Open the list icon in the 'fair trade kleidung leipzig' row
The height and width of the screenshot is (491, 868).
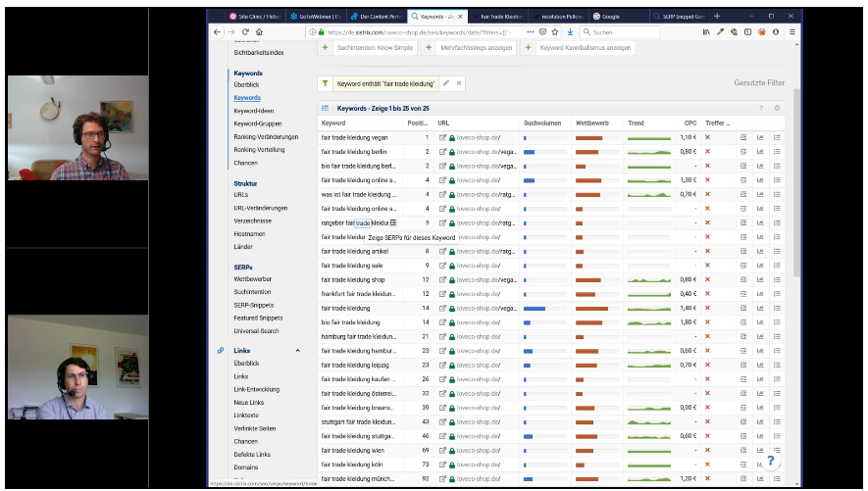click(777, 365)
